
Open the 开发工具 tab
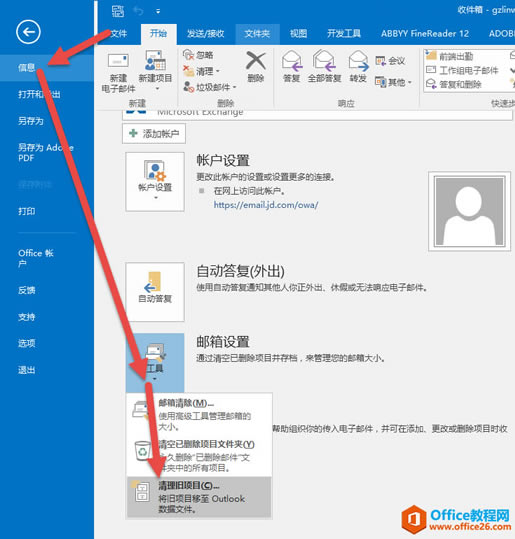(x=344, y=34)
